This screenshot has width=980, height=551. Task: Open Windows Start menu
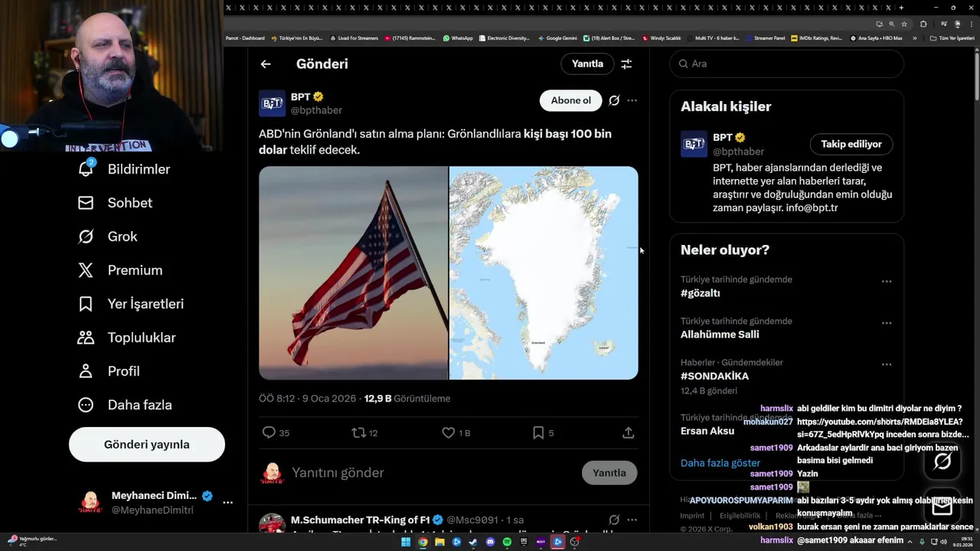click(x=405, y=542)
